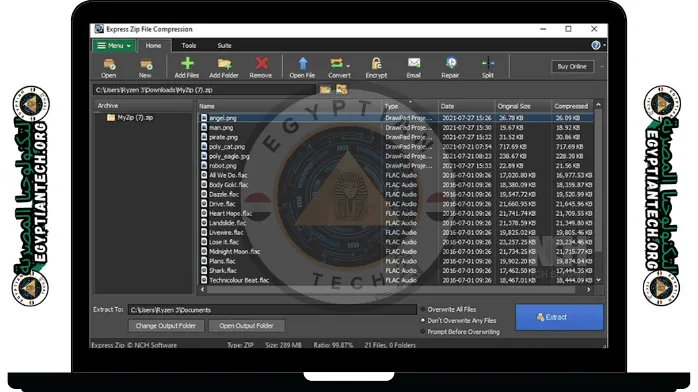Select the poly_cat.png file row

click(x=396, y=147)
